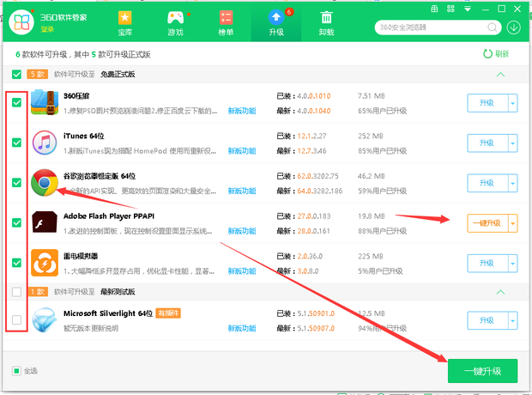
Task: Click the Microsoft Silverlight 64位 name
Action: (x=108, y=313)
